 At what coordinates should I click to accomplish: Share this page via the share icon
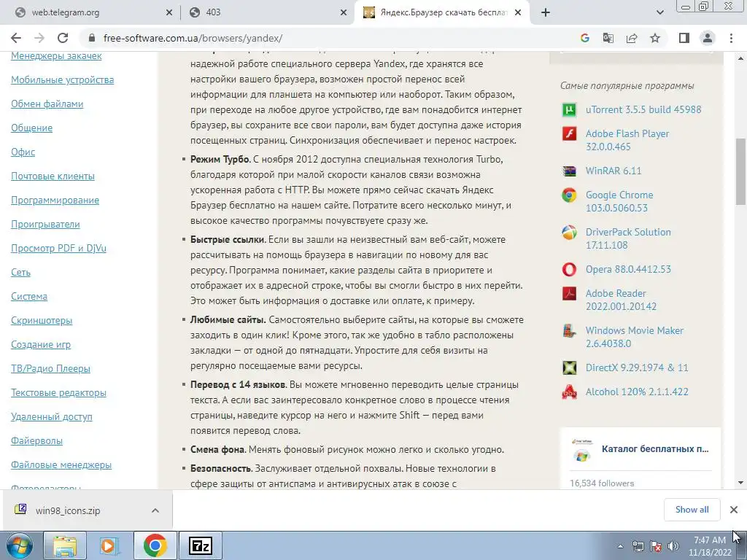pyautogui.click(x=632, y=38)
